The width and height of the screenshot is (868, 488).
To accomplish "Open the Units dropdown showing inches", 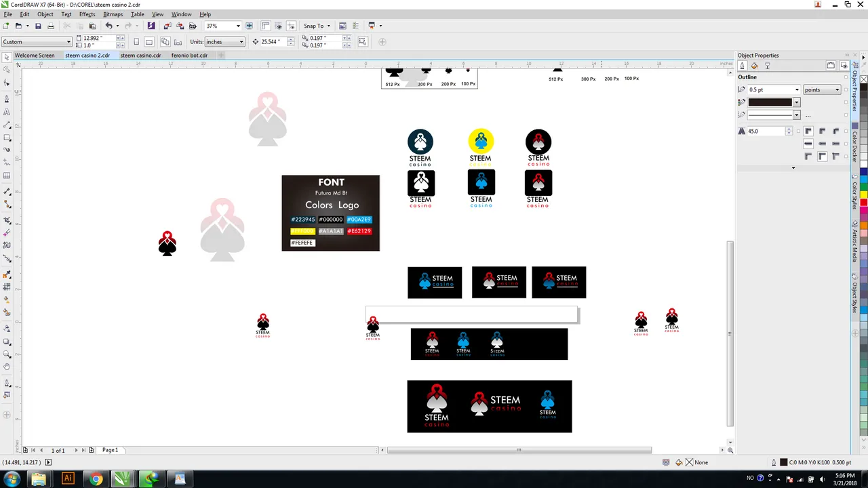I will pyautogui.click(x=224, y=42).
